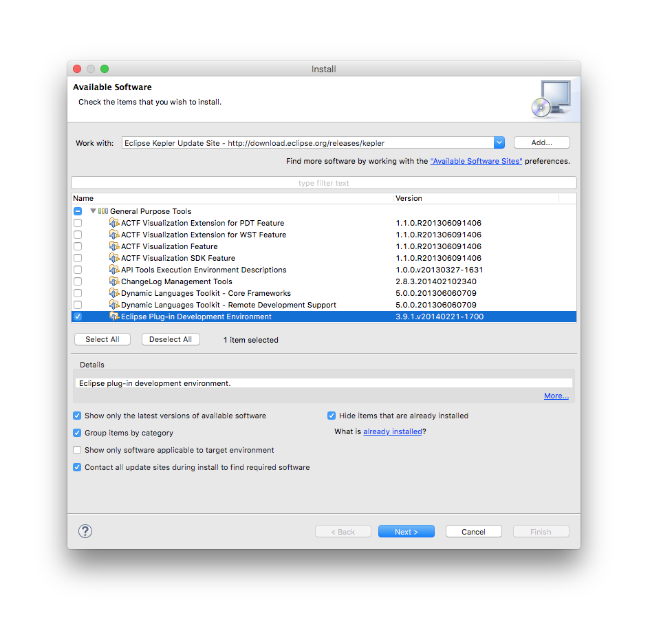Check the ACTF Visualization SDK Feature checkbox

coord(78,258)
